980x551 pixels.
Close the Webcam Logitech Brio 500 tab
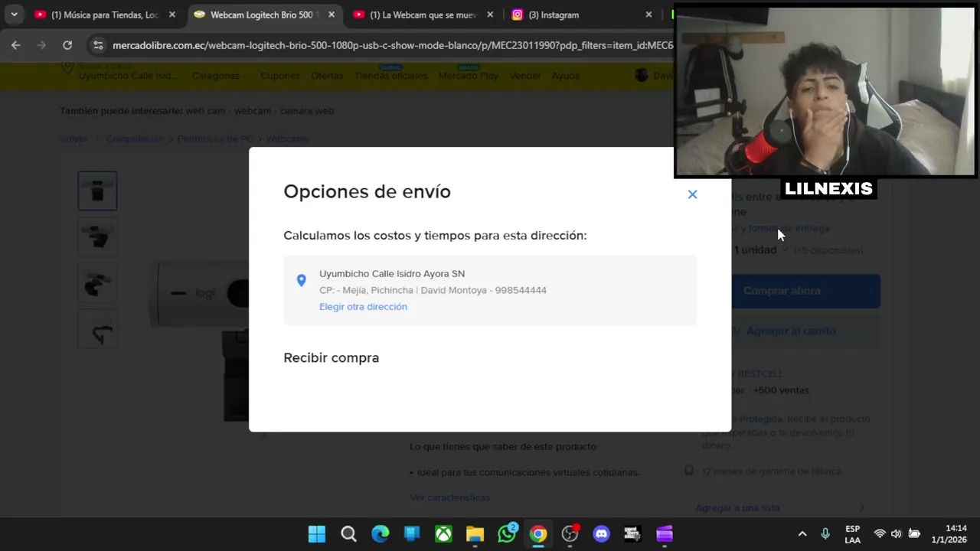[331, 15]
